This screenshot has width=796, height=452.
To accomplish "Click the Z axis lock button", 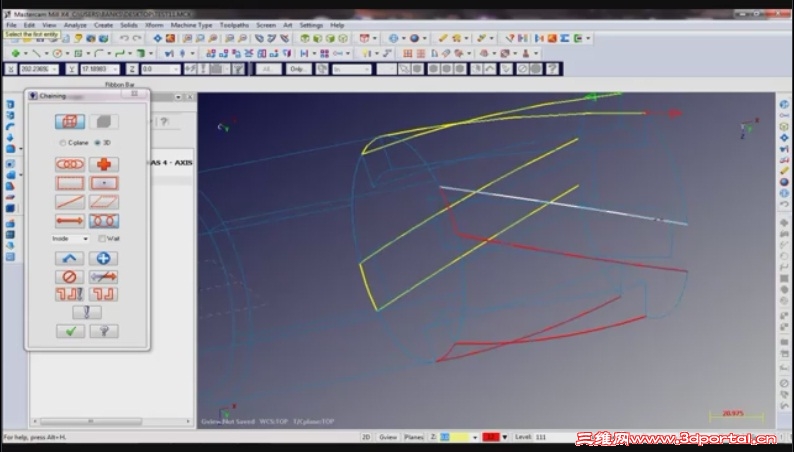I will point(132,69).
